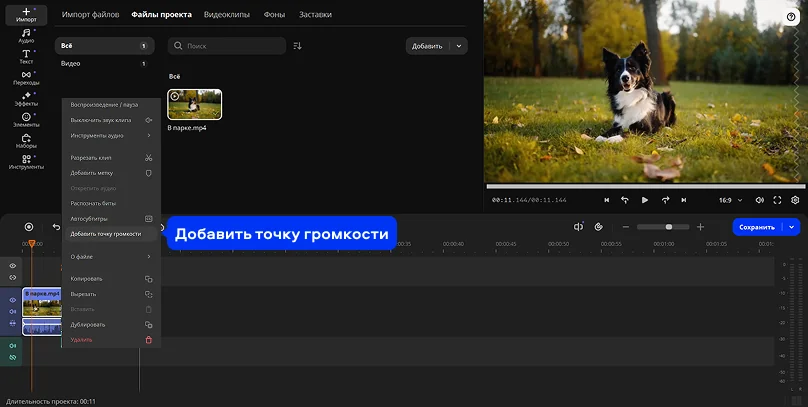The image size is (808, 407).
Task: Switch to Файлы проекта tab
Action: pos(161,14)
